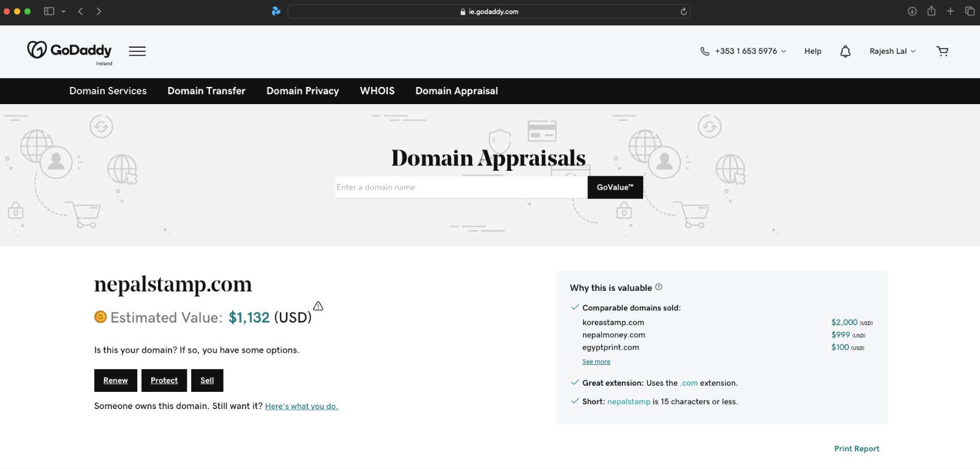This screenshot has width=980, height=469.
Task: Click the Safari share icon
Action: pyautogui.click(x=931, y=11)
